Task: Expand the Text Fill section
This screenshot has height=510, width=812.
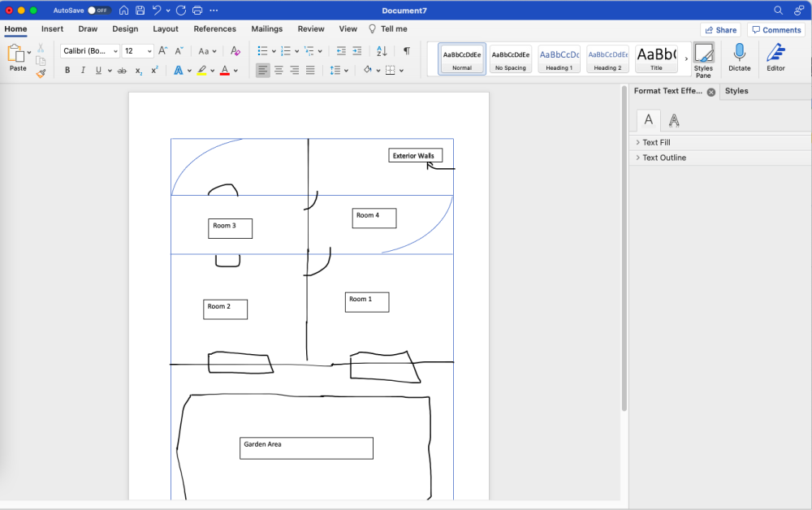Action: tap(654, 142)
